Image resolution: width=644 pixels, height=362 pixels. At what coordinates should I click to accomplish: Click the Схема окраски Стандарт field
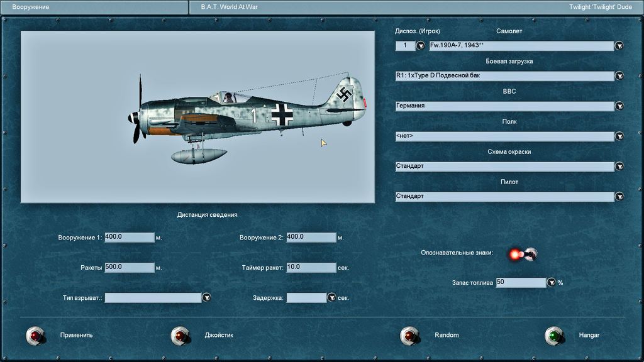(x=504, y=166)
